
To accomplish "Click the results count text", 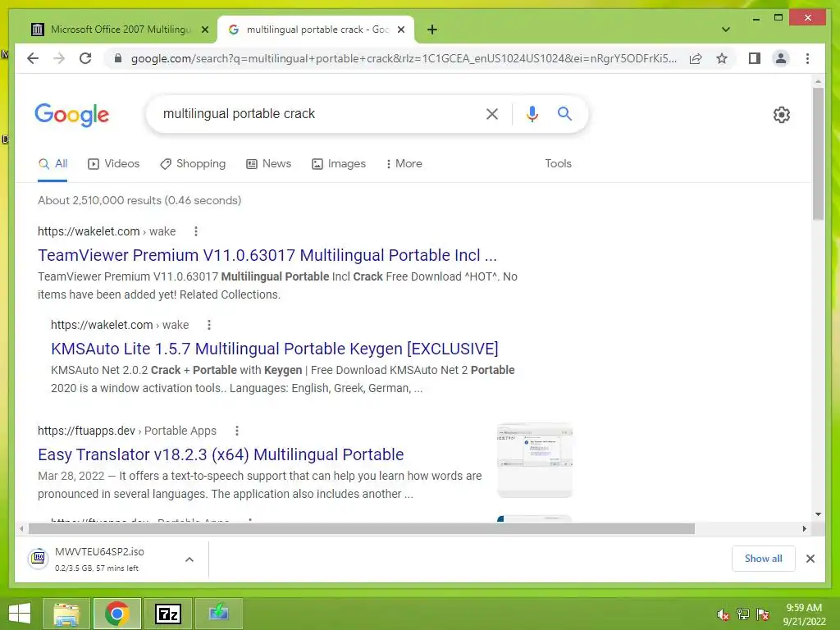I will pos(139,200).
